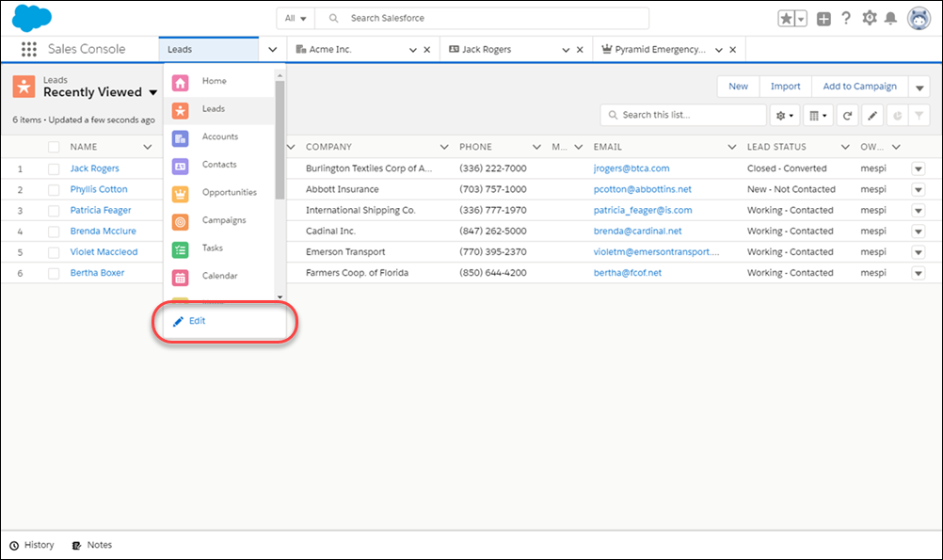The height and width of the screenshot is (560, 943).
Task: Click the Accounts icon in navigation menu
Action: point(181,138)
